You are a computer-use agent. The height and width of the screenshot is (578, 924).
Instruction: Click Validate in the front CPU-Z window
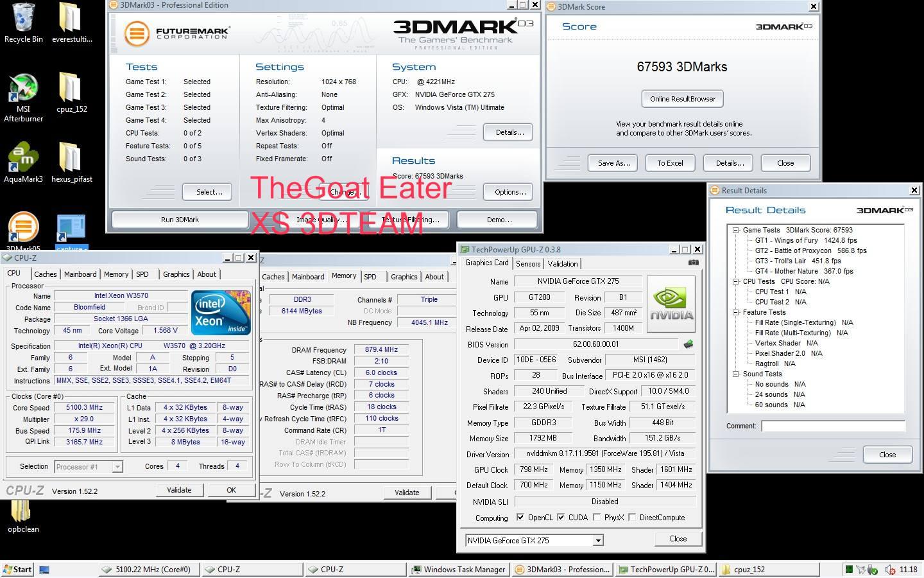(x=179, y=490)
